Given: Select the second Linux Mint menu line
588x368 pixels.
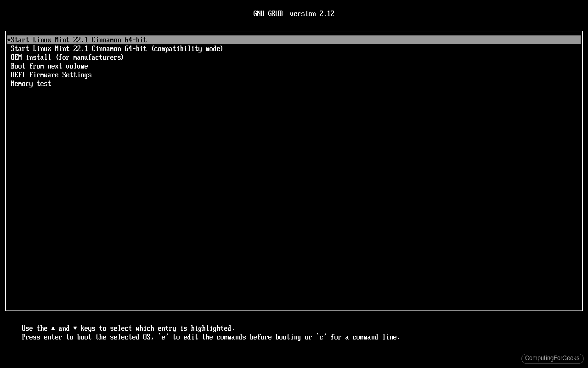Looking at the screenshot, I should pyautogui.click(x=117, y=48).
